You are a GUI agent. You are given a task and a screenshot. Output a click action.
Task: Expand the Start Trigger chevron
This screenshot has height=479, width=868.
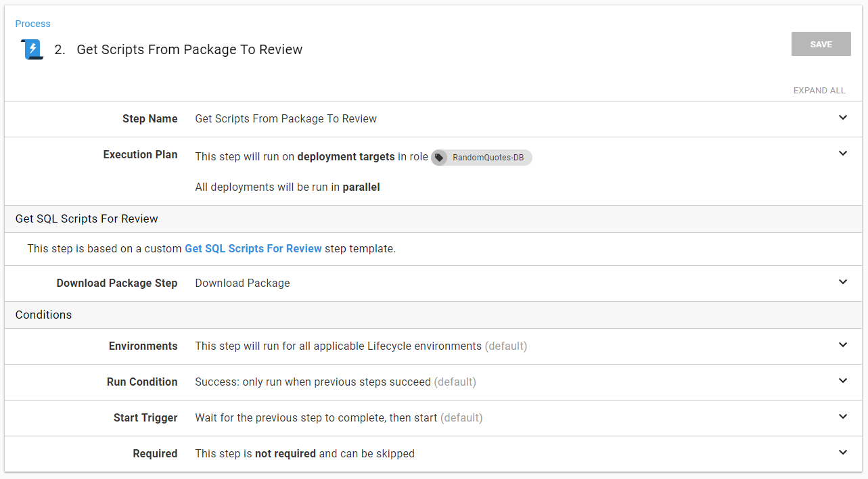[x=842, y=417]
